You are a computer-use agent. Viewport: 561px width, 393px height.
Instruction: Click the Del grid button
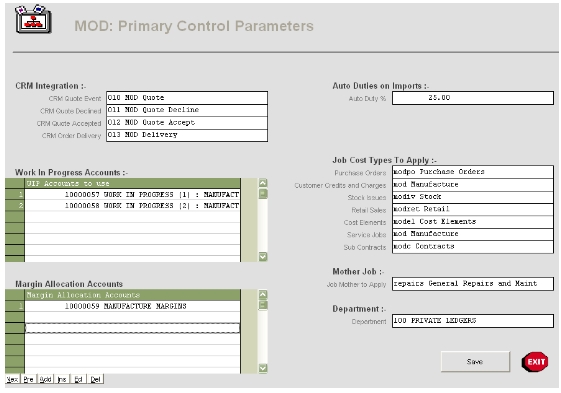point(95,379)
